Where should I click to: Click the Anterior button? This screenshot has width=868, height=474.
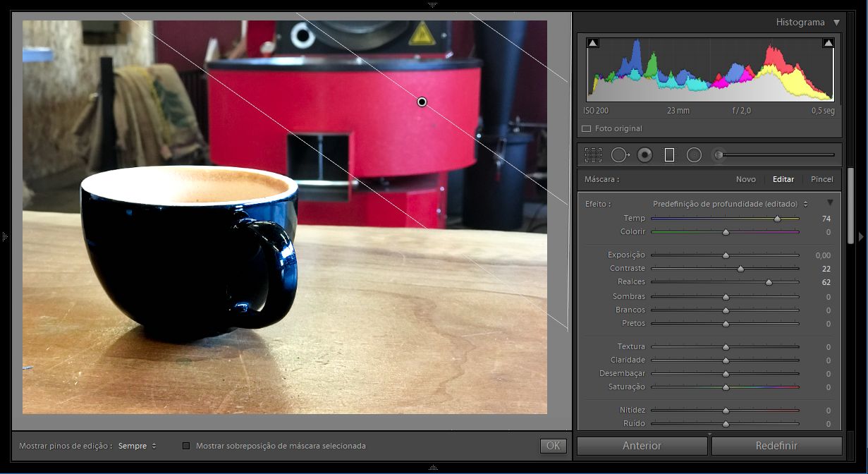click(x=642, y=446)
